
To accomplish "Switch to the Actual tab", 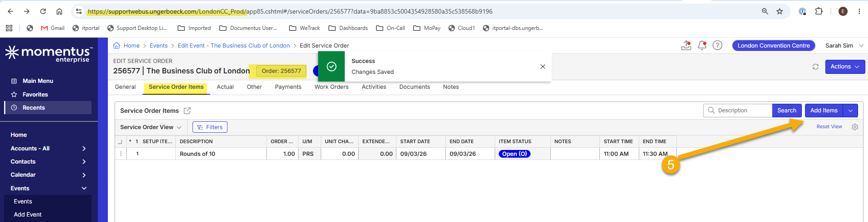I will [225, 87].
